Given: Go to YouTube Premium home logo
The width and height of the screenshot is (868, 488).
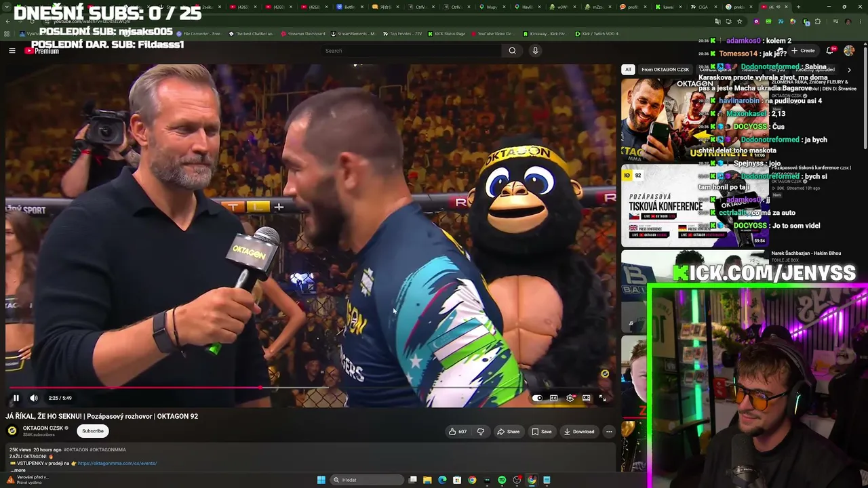Looking at the screenshot, I should [42, 51].
